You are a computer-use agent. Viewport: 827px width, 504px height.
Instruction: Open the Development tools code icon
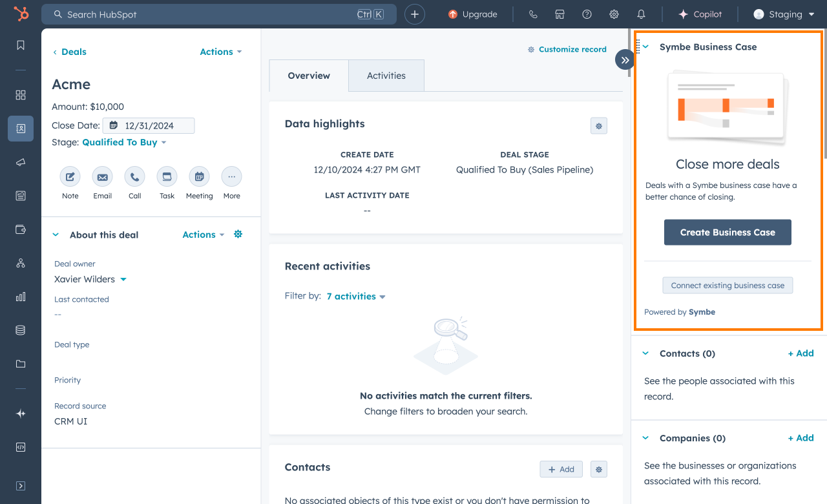click(21, 447)
